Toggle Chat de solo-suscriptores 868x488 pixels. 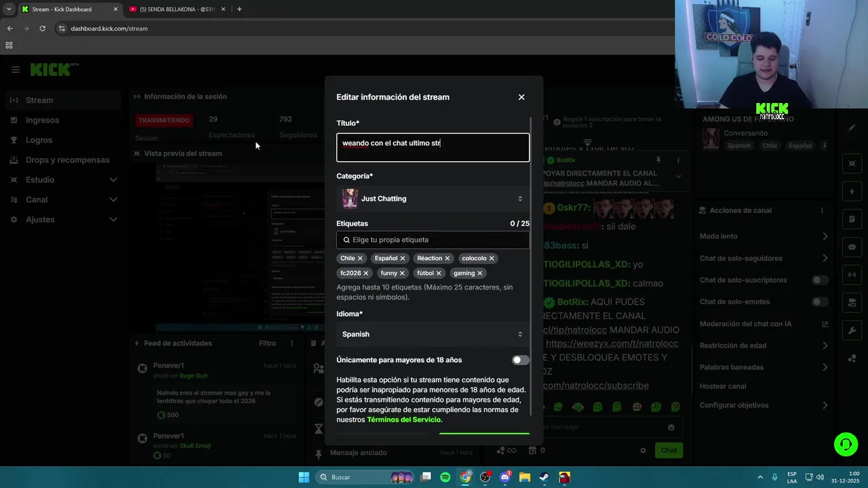coord(820,280)
